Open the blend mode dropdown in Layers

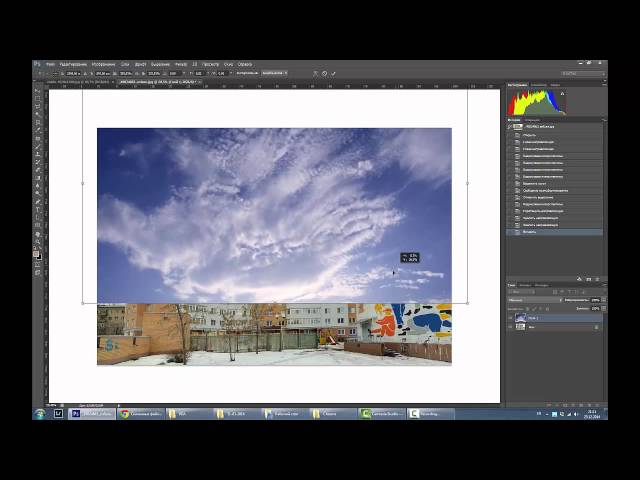[x=535, y=300]
